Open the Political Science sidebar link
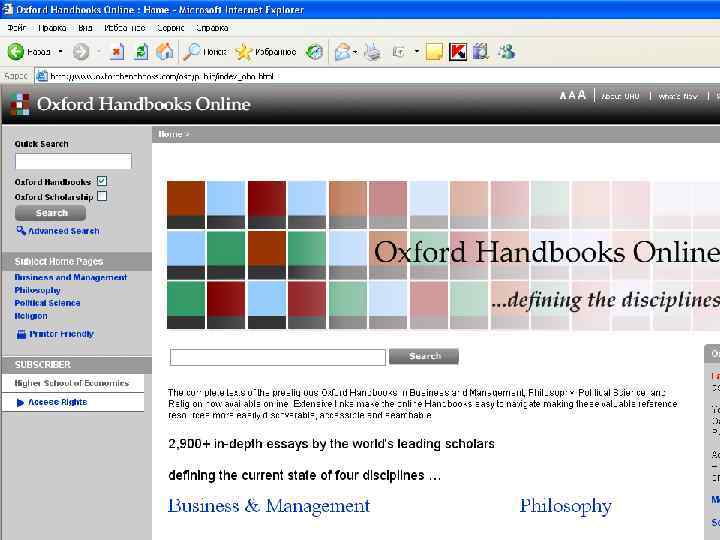Viewport: 720px width, 540px height. (x=47, y=303)
